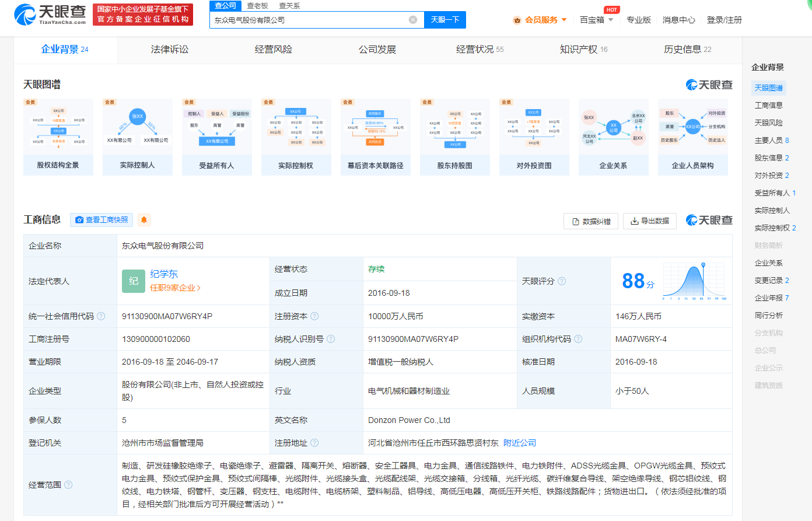Open the 幕后资本关联路径 diagram card
This screenshot has height=521, width=812.
(376, 137)
